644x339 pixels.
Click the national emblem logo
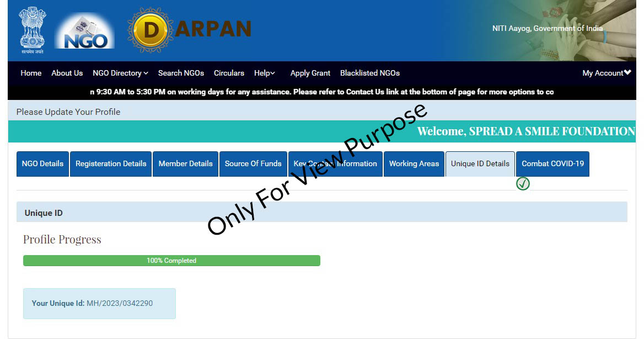(33, 30)
